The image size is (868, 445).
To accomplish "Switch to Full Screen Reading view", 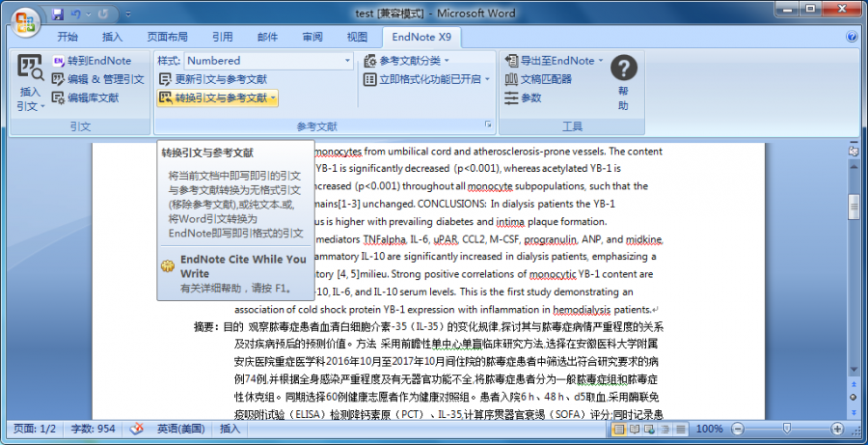I will (635, 429).
